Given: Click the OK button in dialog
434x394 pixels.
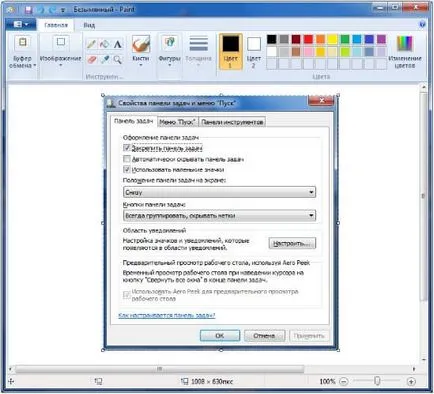Looking at the screenshot, I should [220, 336].
